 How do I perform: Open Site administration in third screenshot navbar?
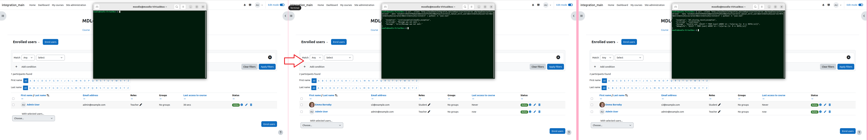655,5
